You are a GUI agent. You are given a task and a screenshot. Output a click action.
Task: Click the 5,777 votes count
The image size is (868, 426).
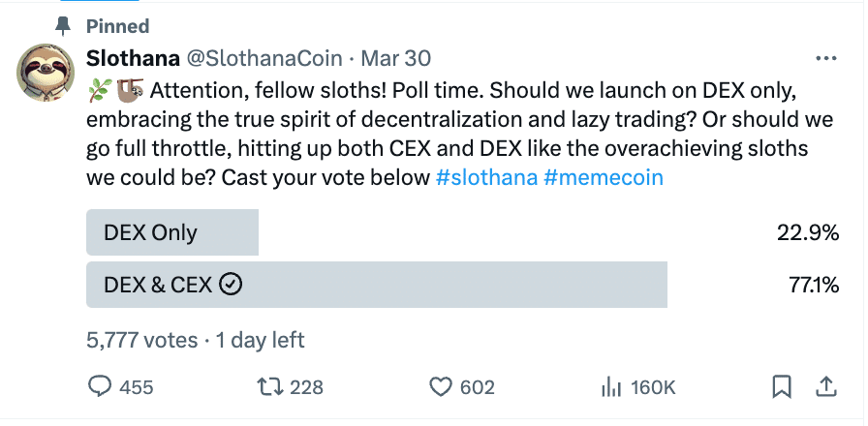141,340
